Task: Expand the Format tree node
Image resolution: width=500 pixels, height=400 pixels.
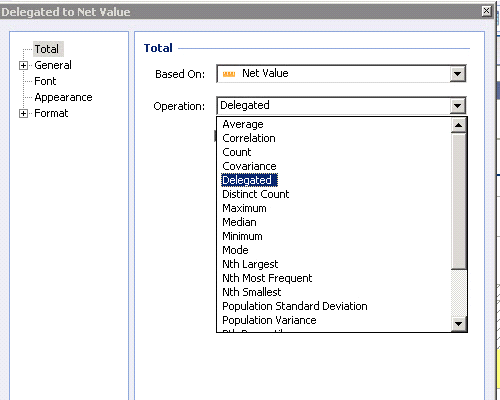Action: [x=23, y=113]
